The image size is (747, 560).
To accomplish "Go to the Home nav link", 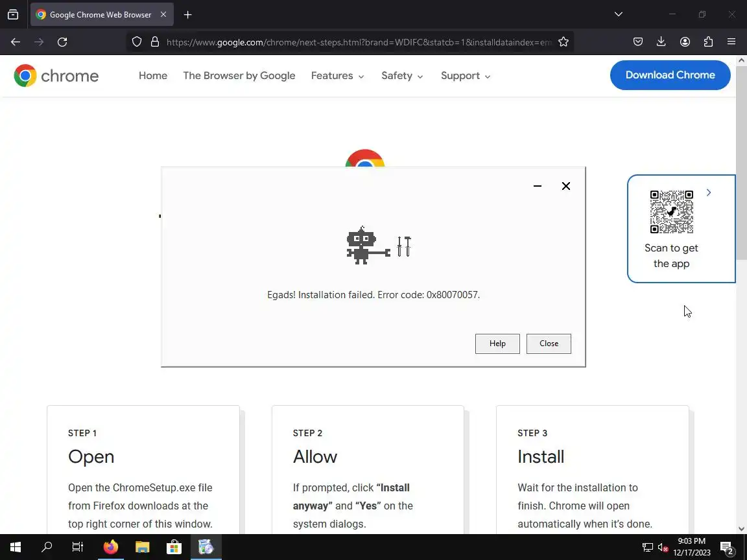I will [x=153, y=76].
